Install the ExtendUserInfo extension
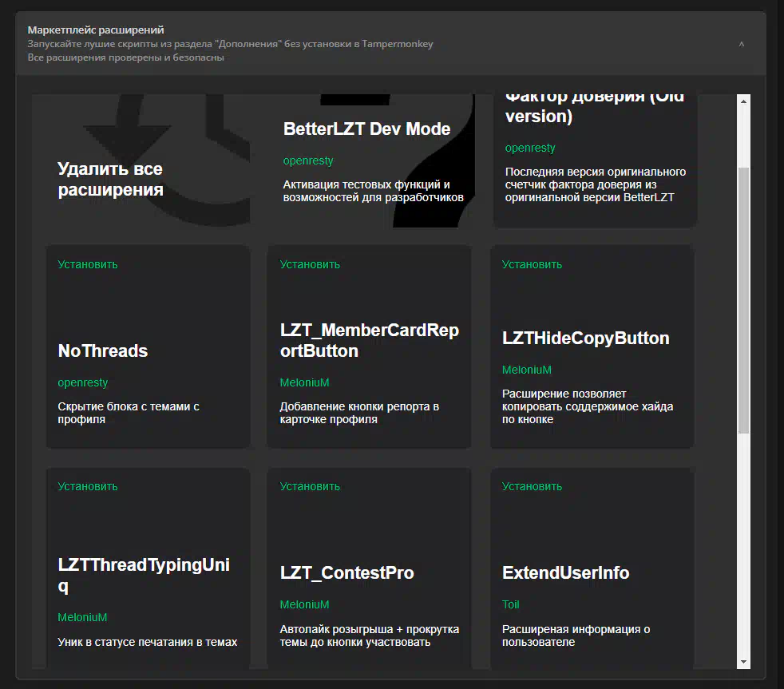Viewport: 784px width, 689px height. [532, 486]
